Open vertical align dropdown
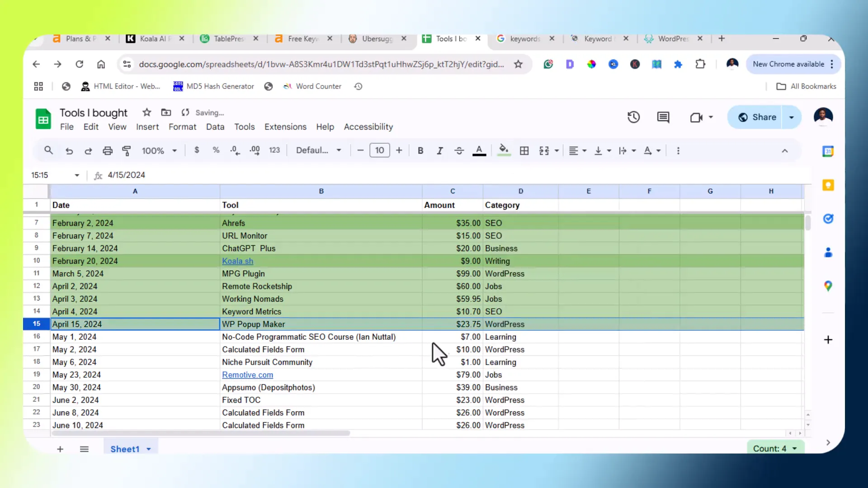This screenshot has height=488, width=868. coord(602,150)
